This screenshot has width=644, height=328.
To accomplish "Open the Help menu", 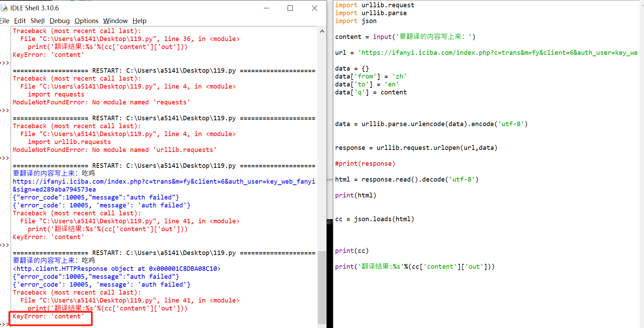I will click(x=139, y=21).
